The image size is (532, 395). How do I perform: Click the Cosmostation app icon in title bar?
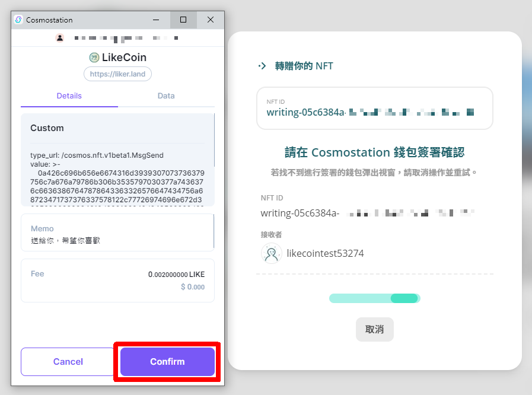coord(18,20)
